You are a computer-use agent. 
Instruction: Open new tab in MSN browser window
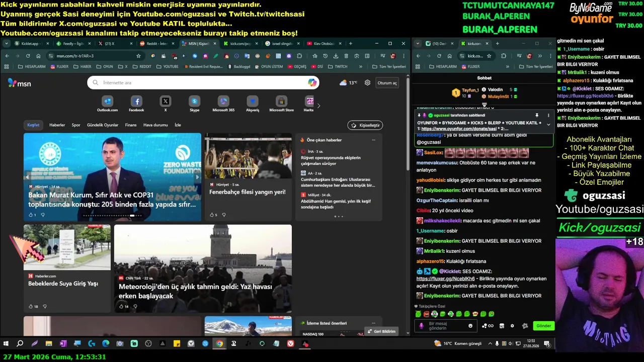point(351,44)
